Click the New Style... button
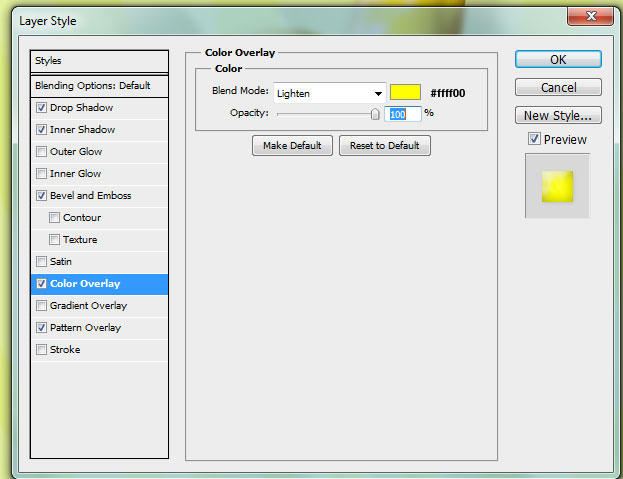 coord(558,116)
